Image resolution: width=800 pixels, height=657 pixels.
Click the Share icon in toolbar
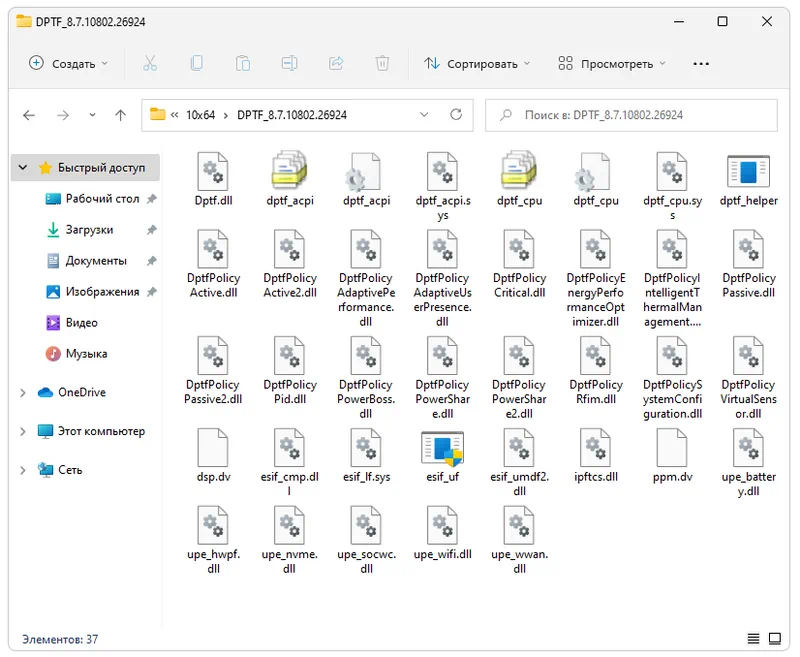click(x=336, y=63)
